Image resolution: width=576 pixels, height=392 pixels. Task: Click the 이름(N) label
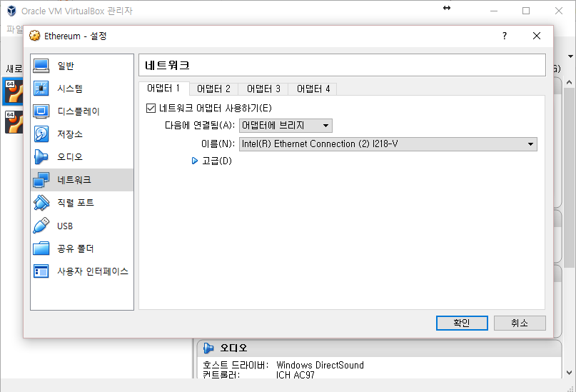coord(218,144)
